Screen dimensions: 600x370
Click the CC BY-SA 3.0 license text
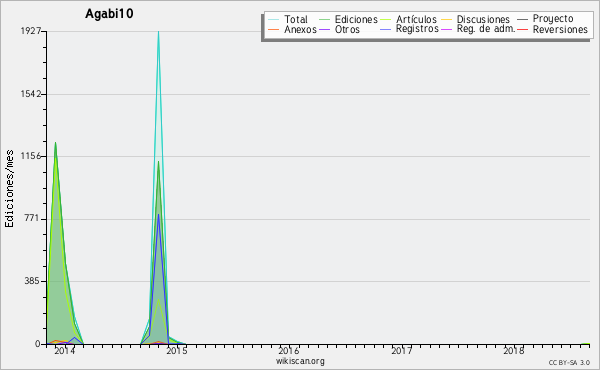(x=569, y=362)
